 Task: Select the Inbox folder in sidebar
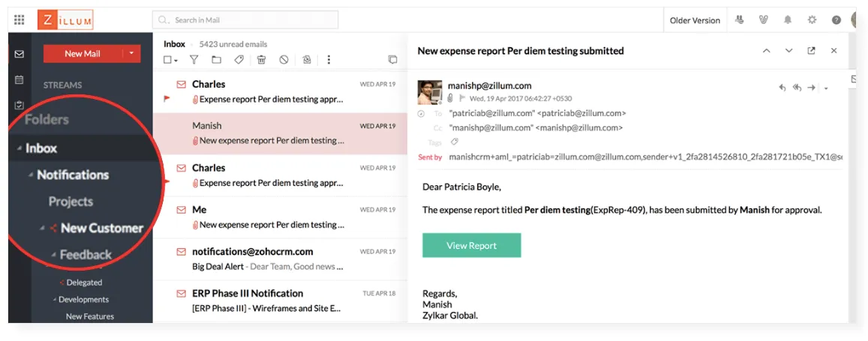click(x=41, y=148)
